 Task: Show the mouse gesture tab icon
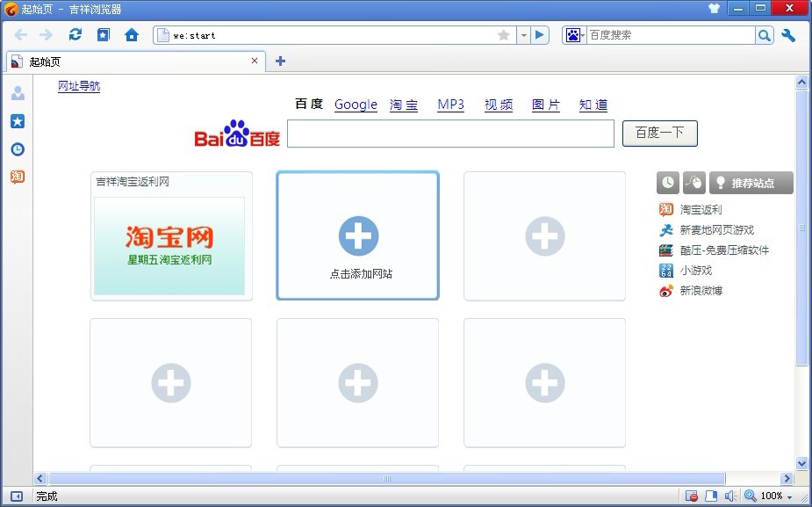[694, 183]
